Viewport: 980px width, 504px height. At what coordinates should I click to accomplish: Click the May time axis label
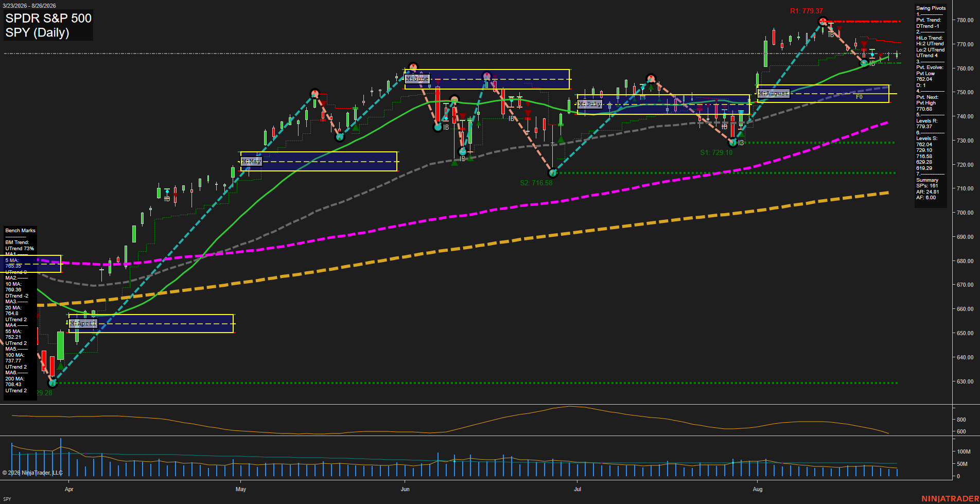tap(241, 489)
